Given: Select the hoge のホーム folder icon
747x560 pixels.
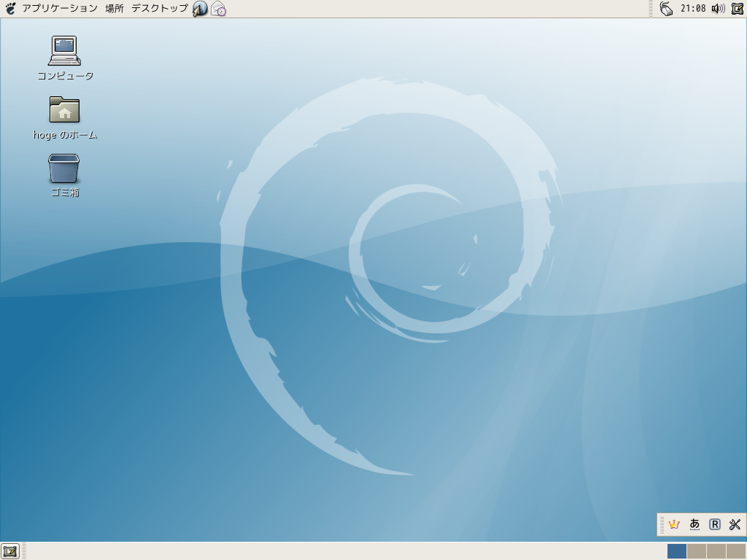Looking at the screenshot, I should coord(64,110).
